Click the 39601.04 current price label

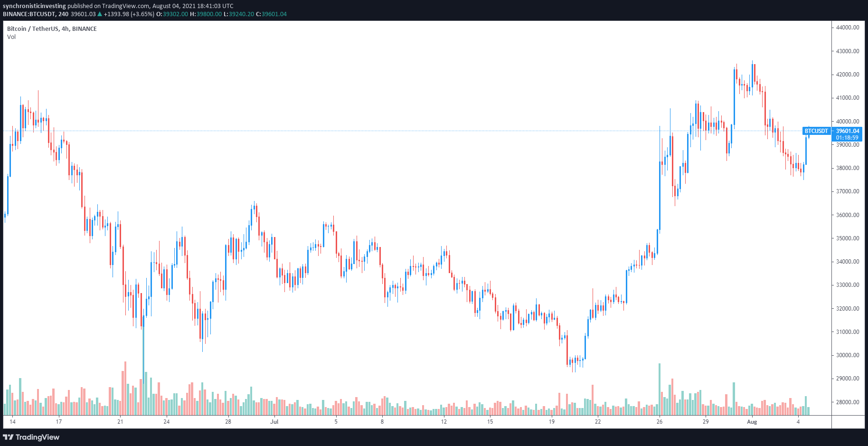click(847, 131)
